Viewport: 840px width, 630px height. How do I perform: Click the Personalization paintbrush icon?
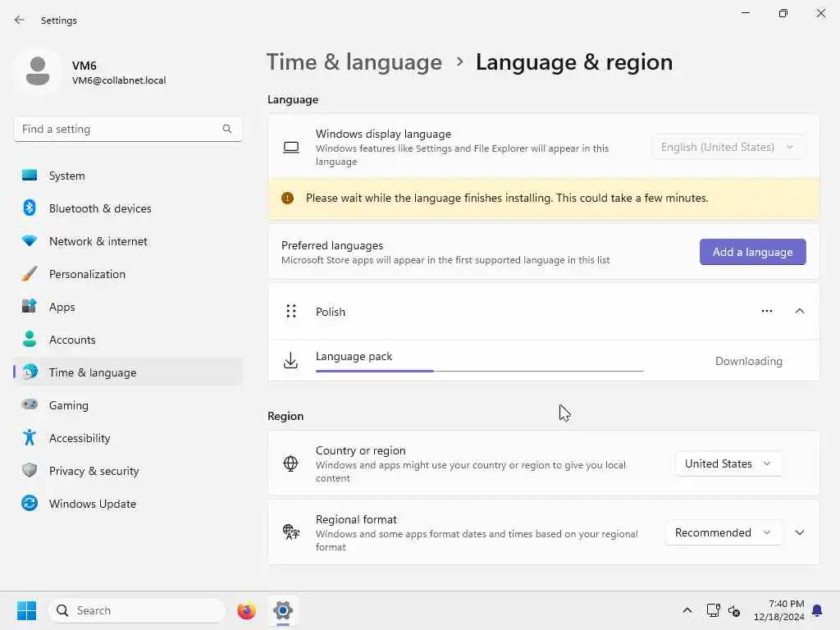30,274
